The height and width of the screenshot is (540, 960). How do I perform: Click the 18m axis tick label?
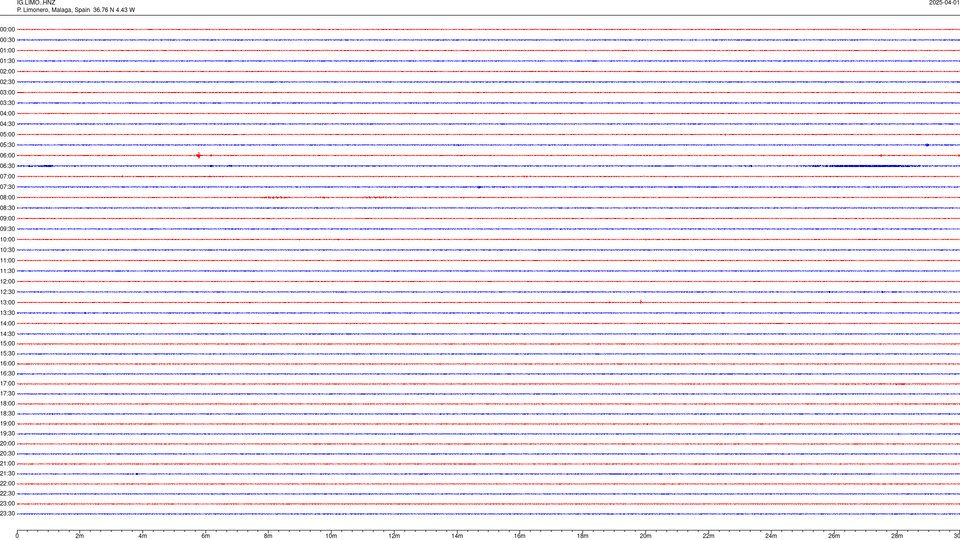[x=583, y=536]
